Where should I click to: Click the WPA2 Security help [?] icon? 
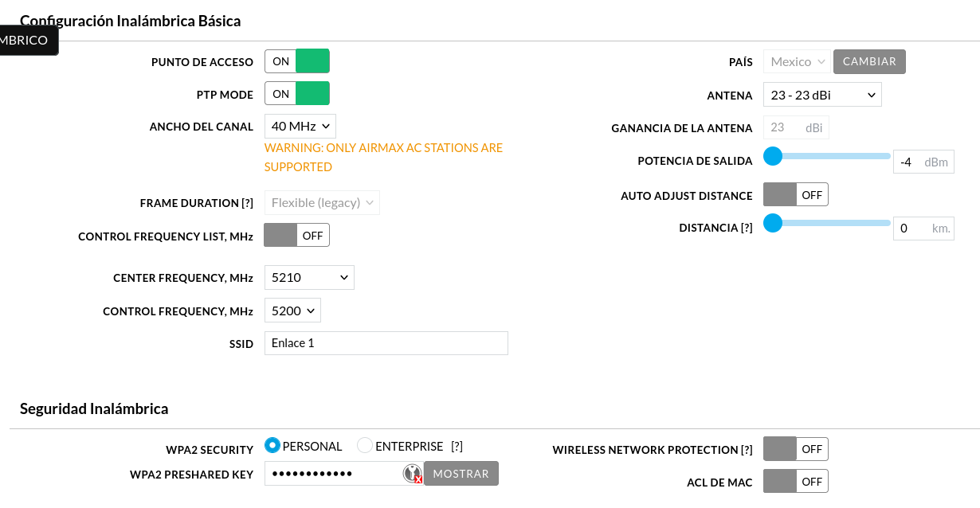(x=457, y=447)
